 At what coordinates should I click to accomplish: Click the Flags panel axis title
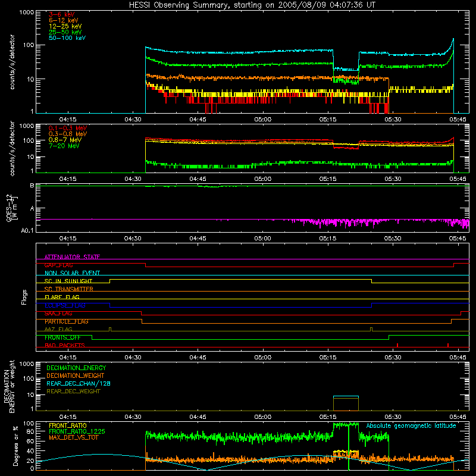point(24,297)
